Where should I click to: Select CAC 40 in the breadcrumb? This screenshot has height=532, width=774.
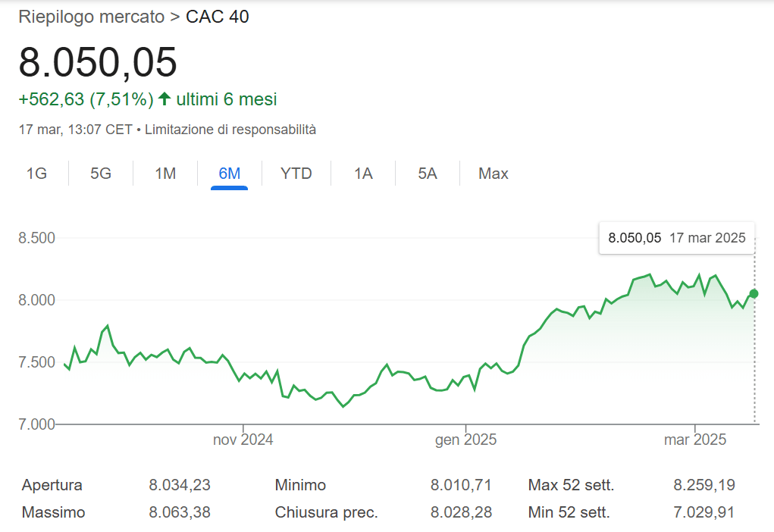point(218,16)
